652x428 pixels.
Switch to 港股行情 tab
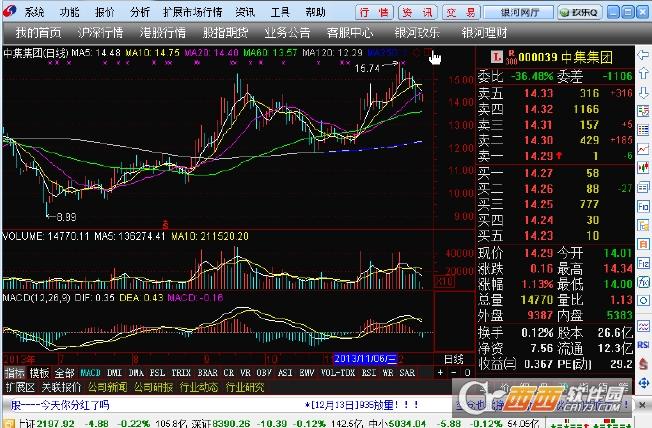point(163,32)
